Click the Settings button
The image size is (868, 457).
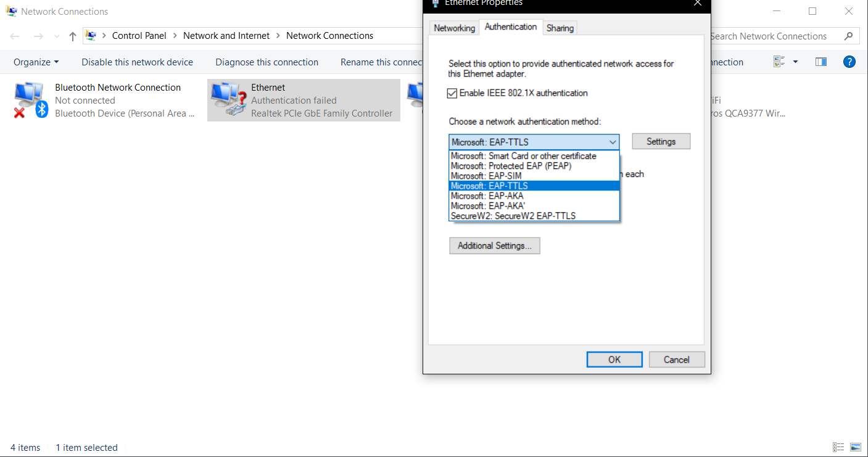(x=661, y=141)
